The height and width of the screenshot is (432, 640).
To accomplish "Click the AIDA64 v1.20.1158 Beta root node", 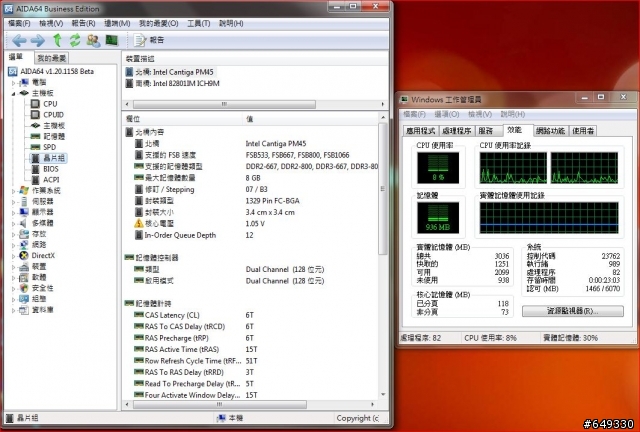I will coord(51,71).
